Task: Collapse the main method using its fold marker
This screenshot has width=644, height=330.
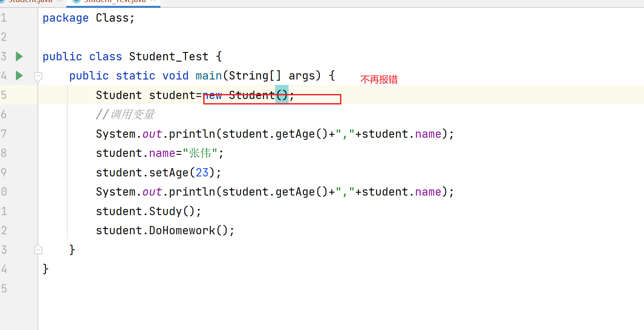Action: [x=38, y=76]
